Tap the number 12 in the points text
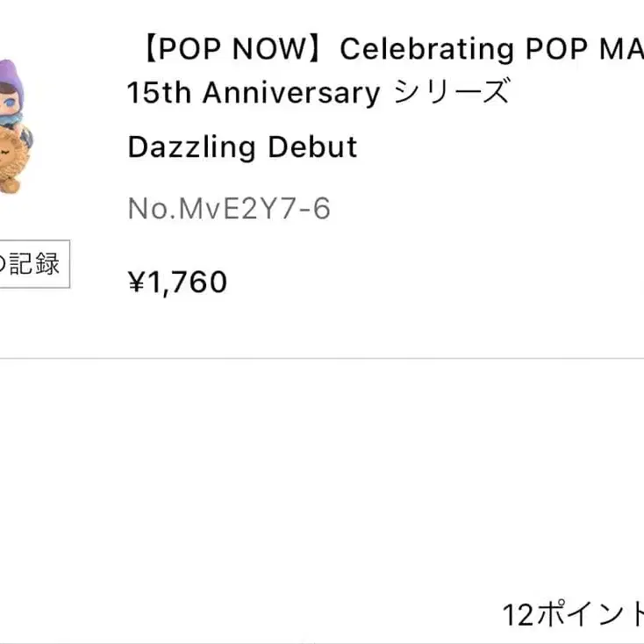 [519, 614]
